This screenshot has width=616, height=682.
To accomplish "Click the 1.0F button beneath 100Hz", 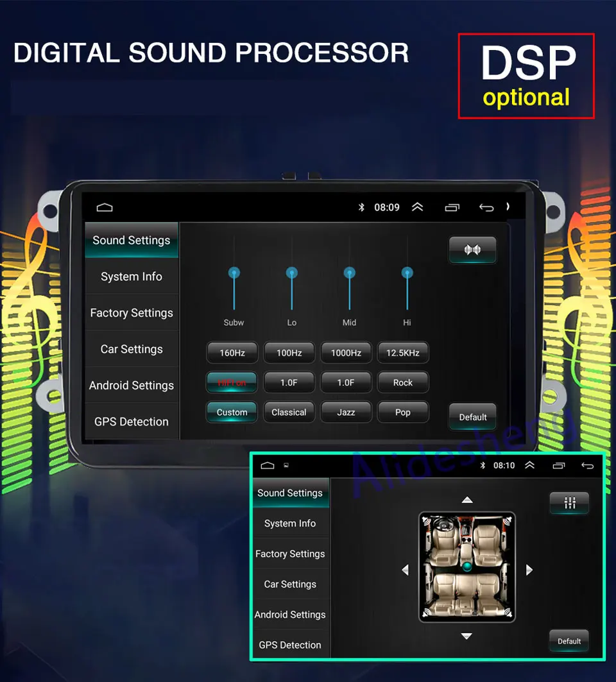I will tap(289, 382).
